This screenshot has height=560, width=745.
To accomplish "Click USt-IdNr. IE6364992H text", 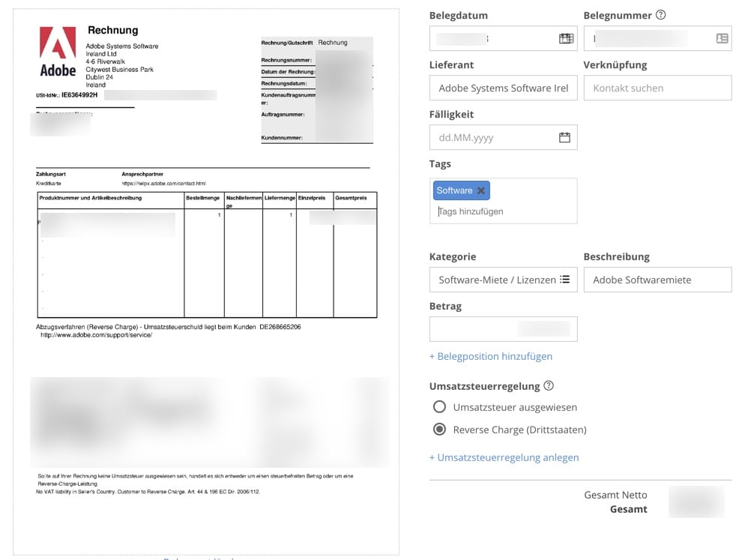I will point(67,95).
